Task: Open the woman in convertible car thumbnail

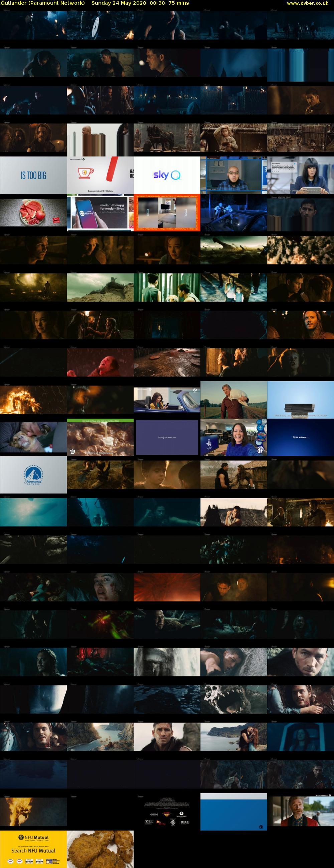Action: [167, 400]
